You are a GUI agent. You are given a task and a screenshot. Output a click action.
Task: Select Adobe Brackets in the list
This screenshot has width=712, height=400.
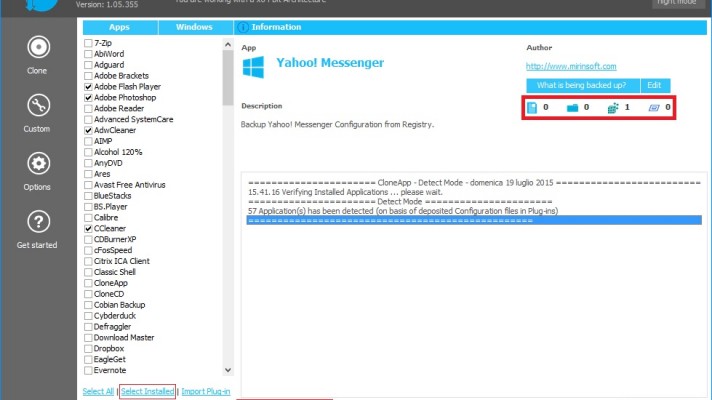coord(121,76)
